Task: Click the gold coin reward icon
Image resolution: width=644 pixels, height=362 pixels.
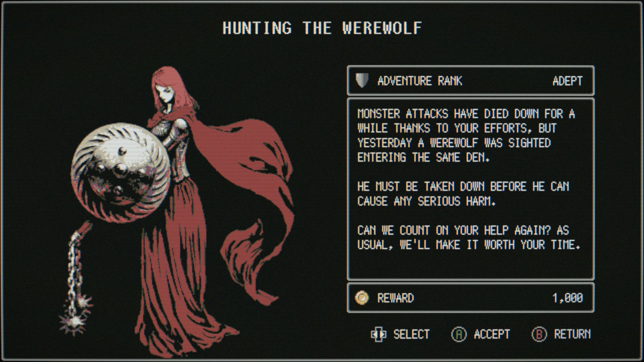Action: point(362,298)
